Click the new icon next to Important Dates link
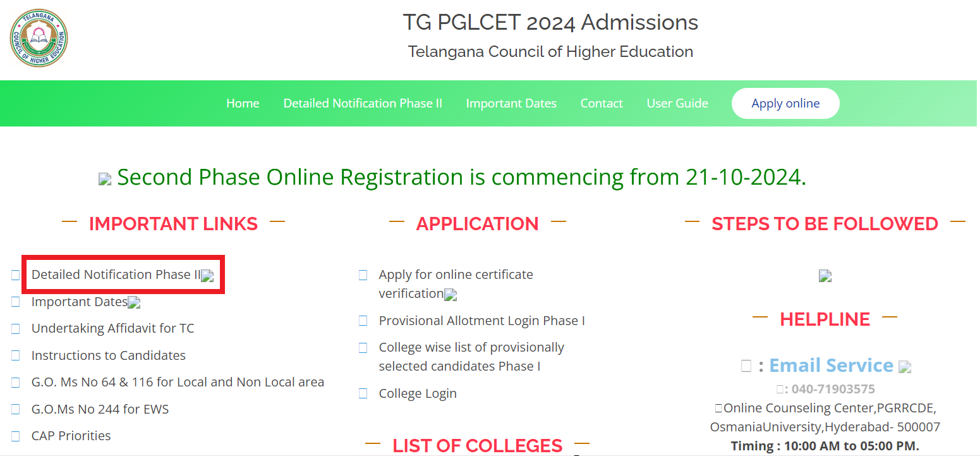Viewport: 980px width, 456px height. click(134, 302)
